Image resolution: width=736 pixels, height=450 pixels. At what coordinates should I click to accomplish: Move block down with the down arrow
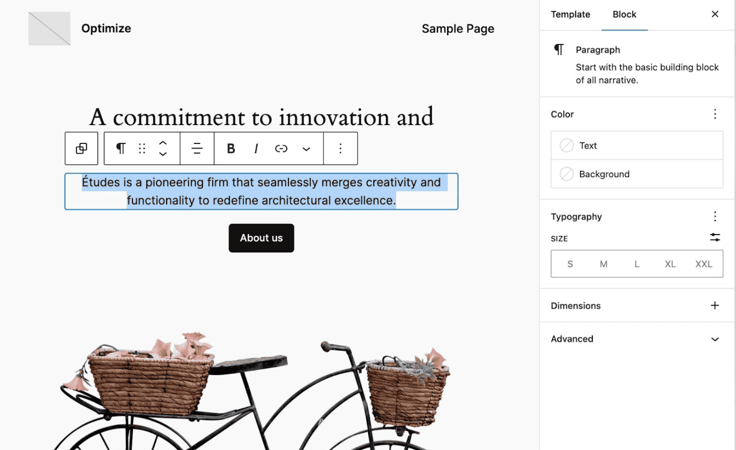tap(163, 154)
